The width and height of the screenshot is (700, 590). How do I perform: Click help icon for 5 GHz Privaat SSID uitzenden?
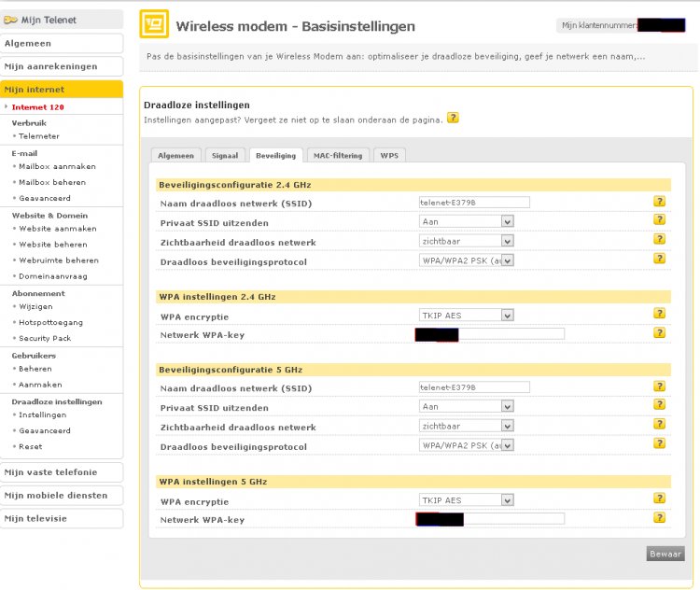(659, 406)
